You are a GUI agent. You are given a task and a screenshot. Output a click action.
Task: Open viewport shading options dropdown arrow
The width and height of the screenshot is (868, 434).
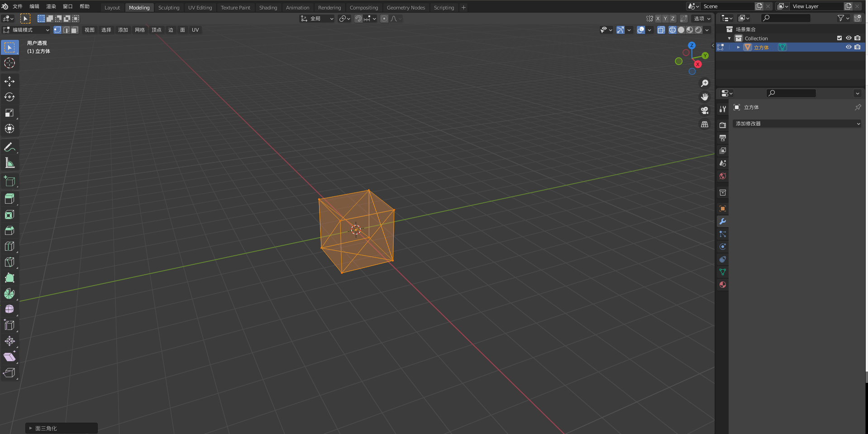[707, 30]
